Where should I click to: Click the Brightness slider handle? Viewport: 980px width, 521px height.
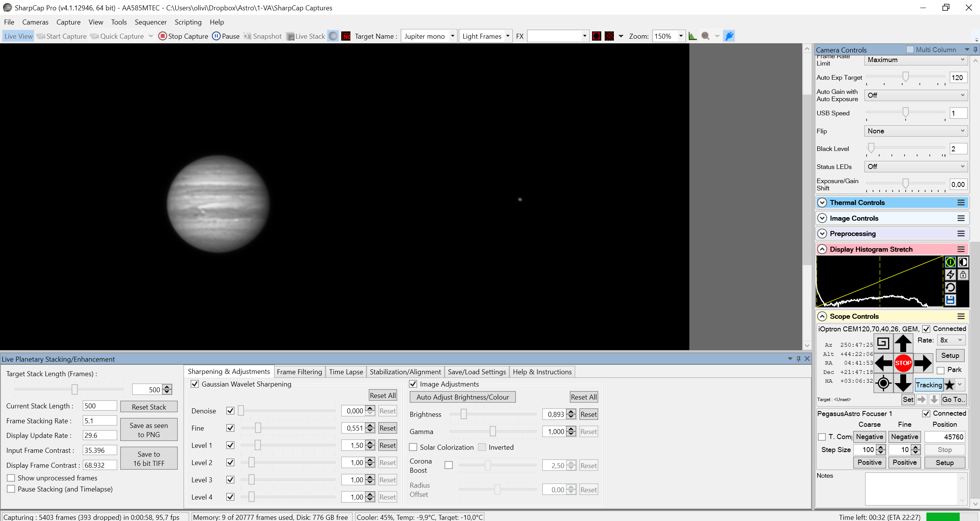(x=463, y=414)
